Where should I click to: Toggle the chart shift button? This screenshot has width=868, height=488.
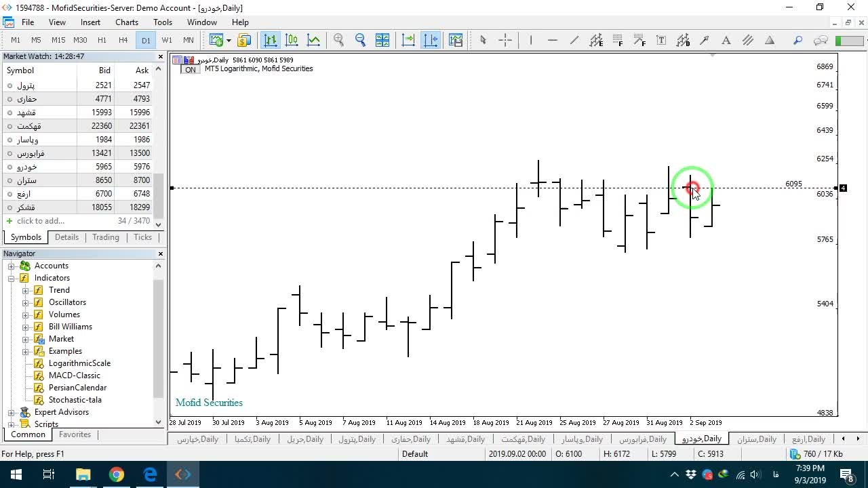tap(431, 40)
